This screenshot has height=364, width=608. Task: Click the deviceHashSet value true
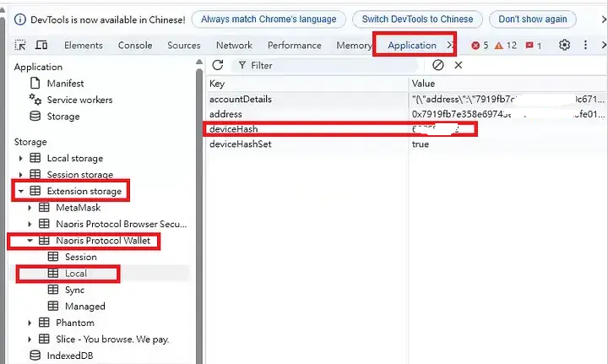click(x=421, y=144)
